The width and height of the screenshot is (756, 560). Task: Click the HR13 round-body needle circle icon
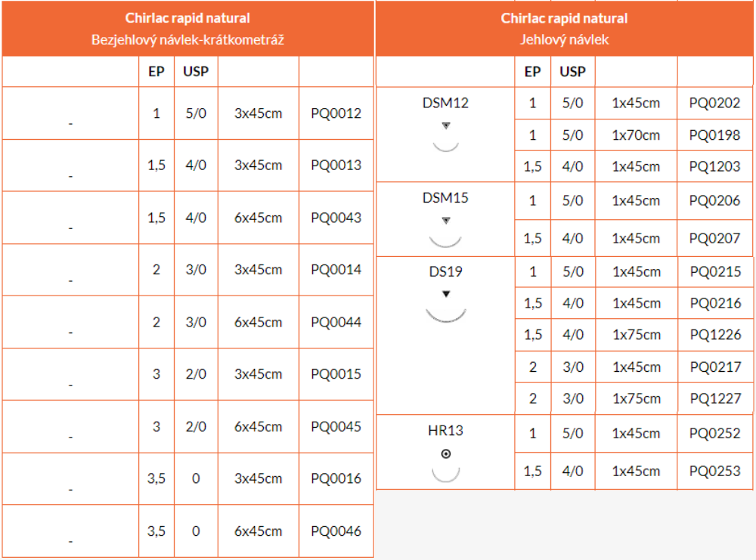(446, 454)
